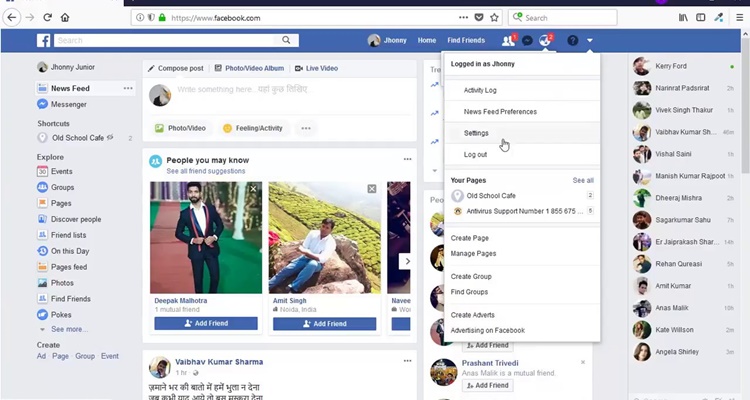750x400 pixels.
Task: Click Feeling/Activity button
Action: point(253,128)
